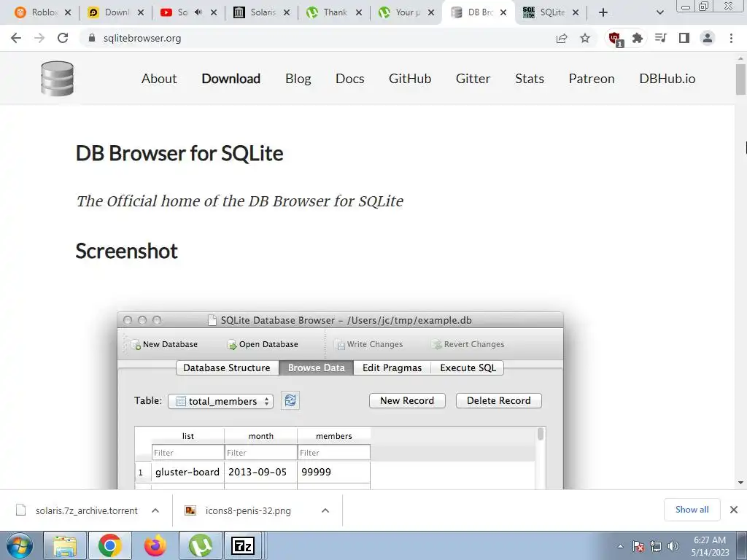Click the padlock site info icon
The width and height of the screenshot is (747, 560).
coord(92,38)
